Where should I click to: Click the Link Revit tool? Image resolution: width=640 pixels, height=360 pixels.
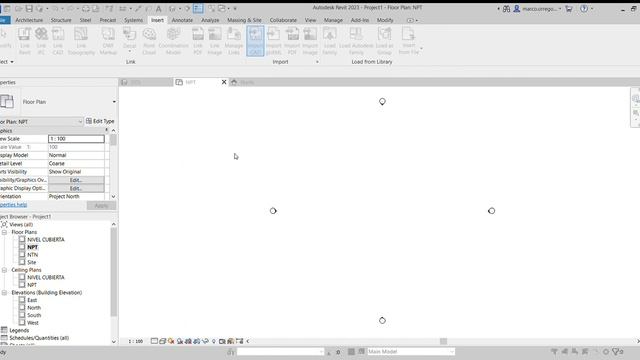[x=24, y=41]
